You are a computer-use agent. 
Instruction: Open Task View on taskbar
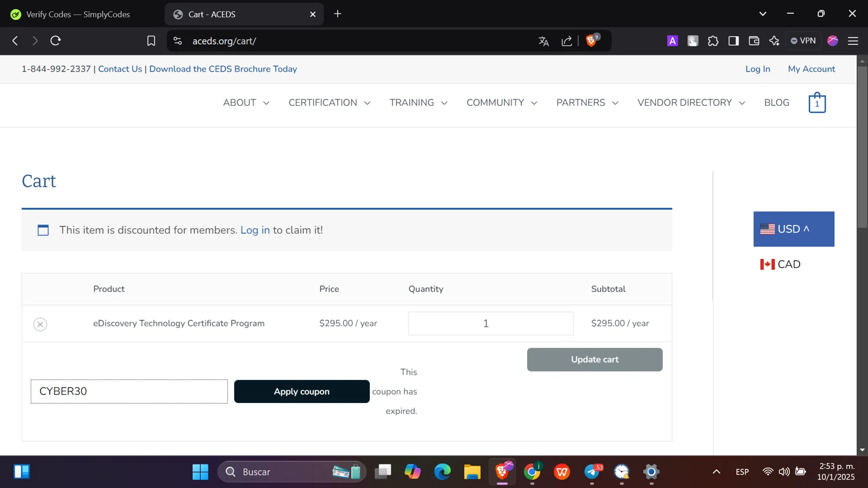coord(383,472)
